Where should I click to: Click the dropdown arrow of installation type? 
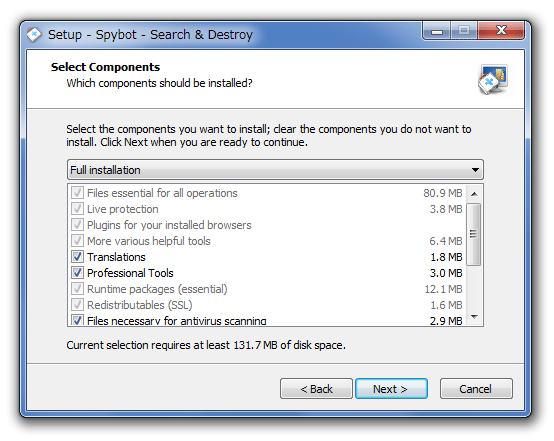475,170
